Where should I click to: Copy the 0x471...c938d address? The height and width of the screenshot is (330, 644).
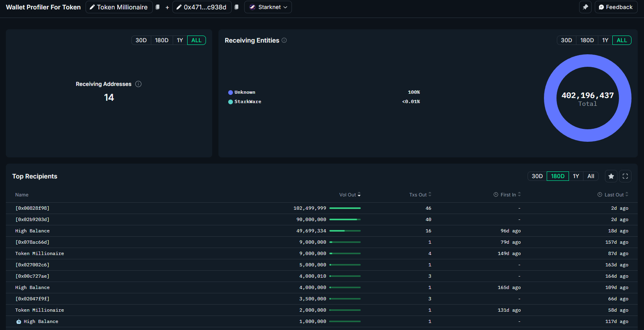point(236,7)
